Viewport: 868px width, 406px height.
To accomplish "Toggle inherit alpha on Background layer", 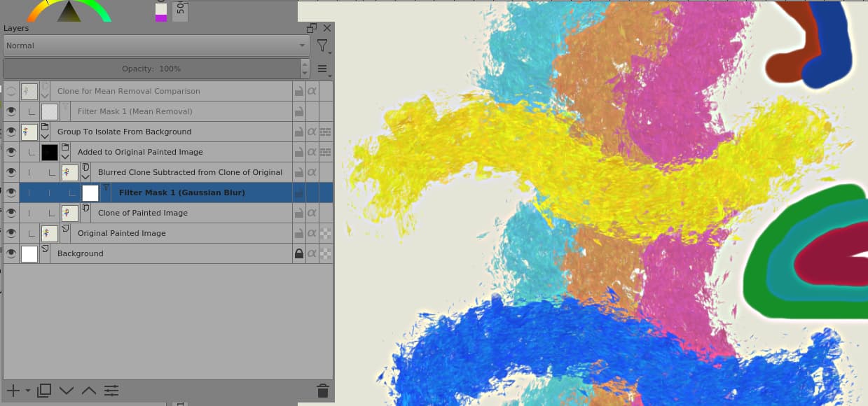I will [x=326, y=253].
